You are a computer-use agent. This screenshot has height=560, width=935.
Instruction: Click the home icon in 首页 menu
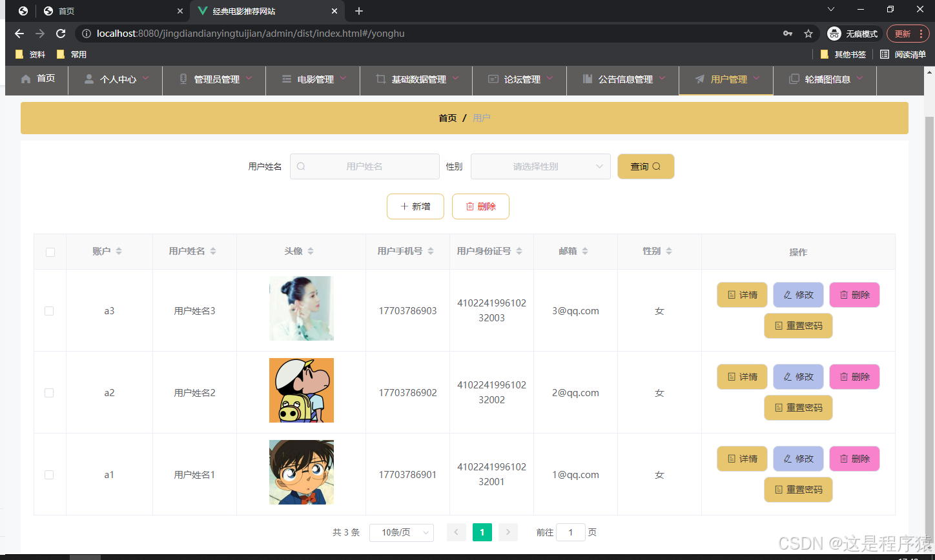(x=26, y=79)
